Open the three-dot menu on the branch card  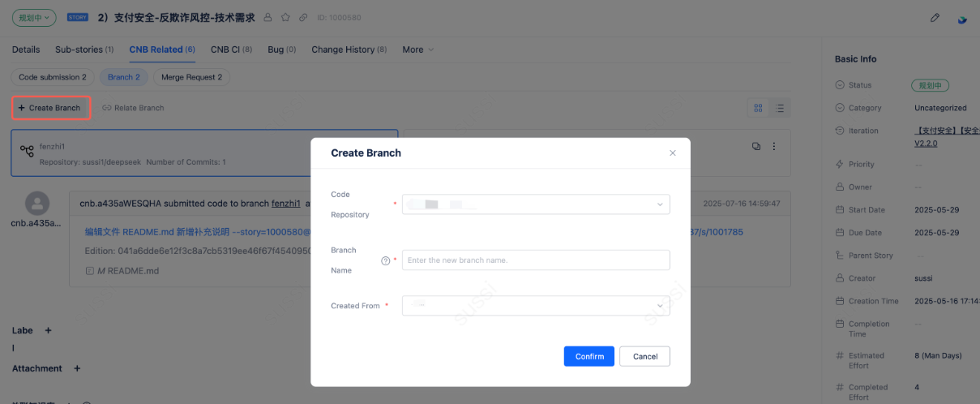pyautogui.click(x=774, y=147)
